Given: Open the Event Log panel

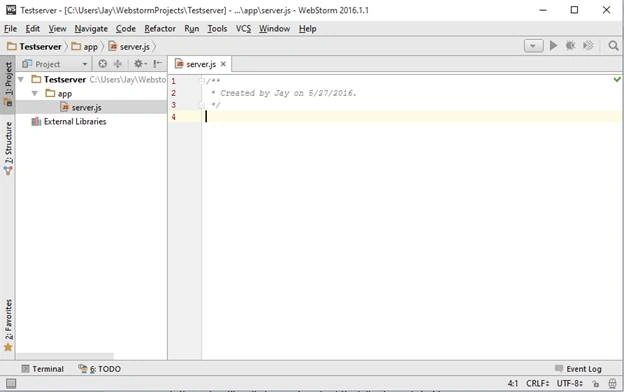Looking at the screenshot, I should coord(578,369).
